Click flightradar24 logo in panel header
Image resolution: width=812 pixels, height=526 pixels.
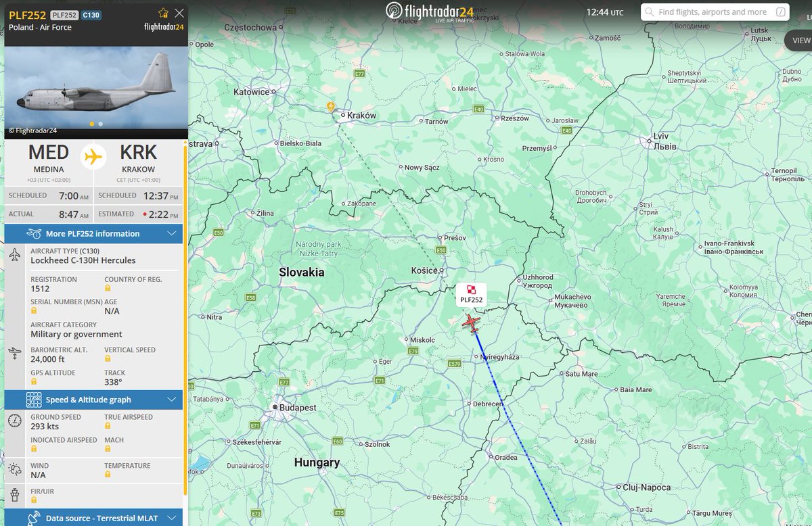coord(164,28)
